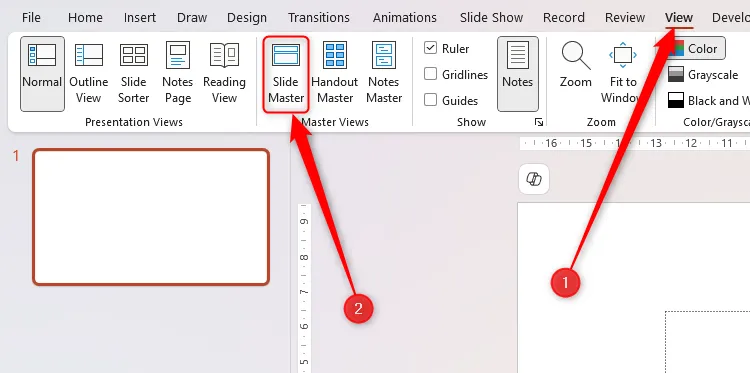750x373 pixels.
Task: Select Color view mode
Action: [696, 48]
